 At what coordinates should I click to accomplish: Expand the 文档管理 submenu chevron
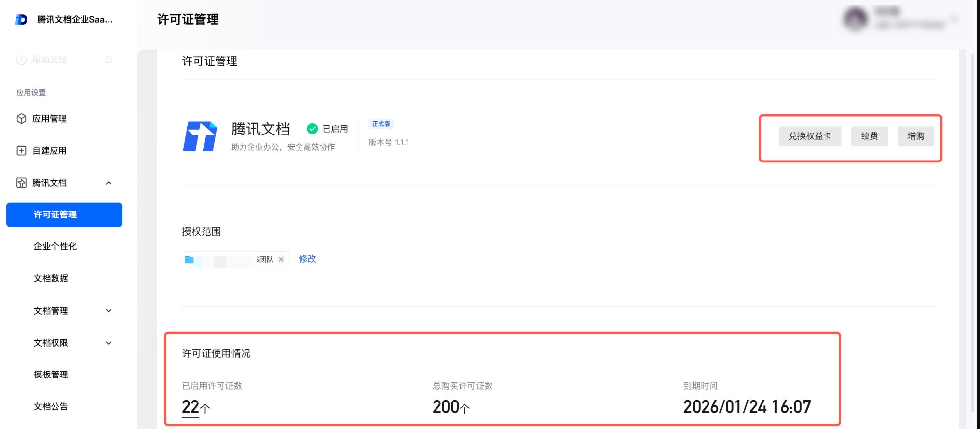109,311
